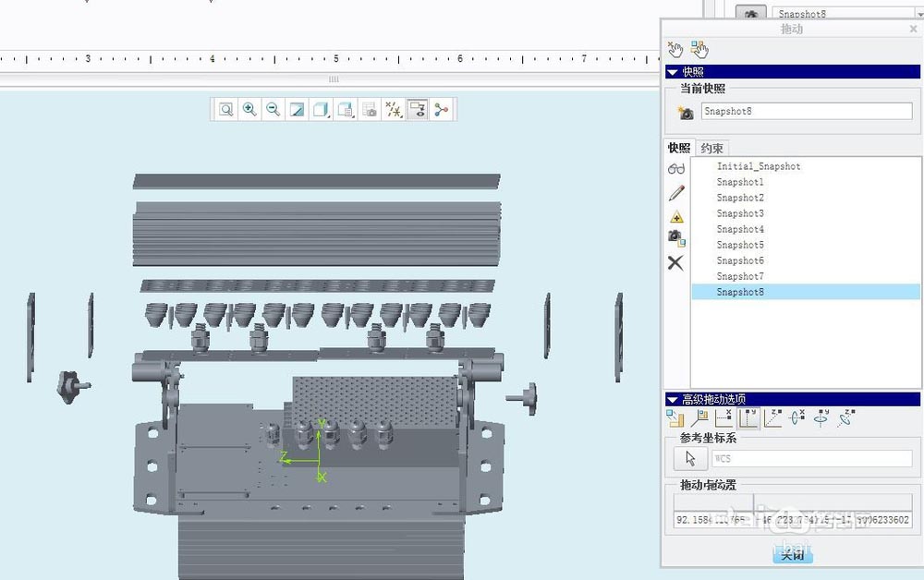Select the Zoom In magnifier tool

(249, 109)
